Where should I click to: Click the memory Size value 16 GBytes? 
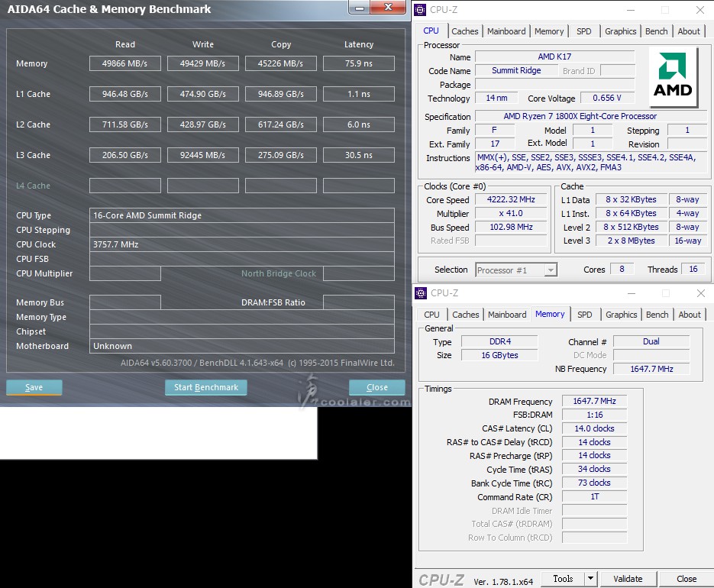coord(500,355)
